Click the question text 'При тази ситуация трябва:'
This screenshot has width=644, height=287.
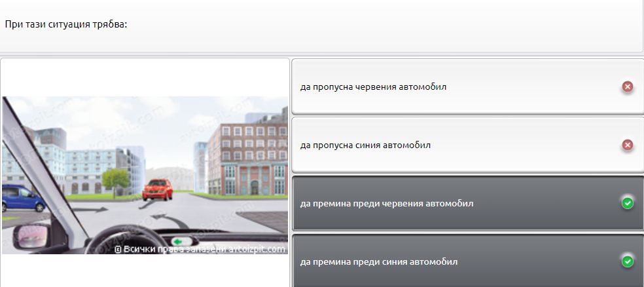click(65, 24)
